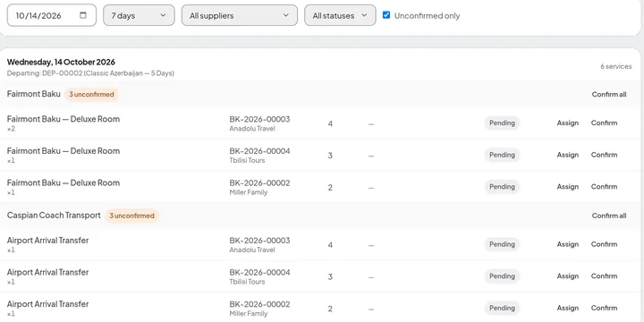Confirm Airport Arrival Transfer for BK-2026-00003
The width and height of the screenshot is (644, 322).
tap(604, 244)
